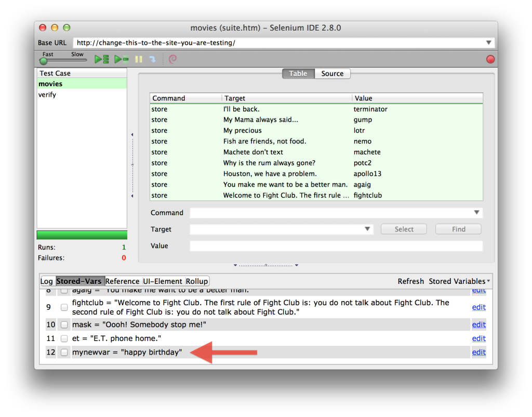Switch to the Source tab
Image resolution: width=532 pixels, height=417 pixels.
(x=332, y=74)
